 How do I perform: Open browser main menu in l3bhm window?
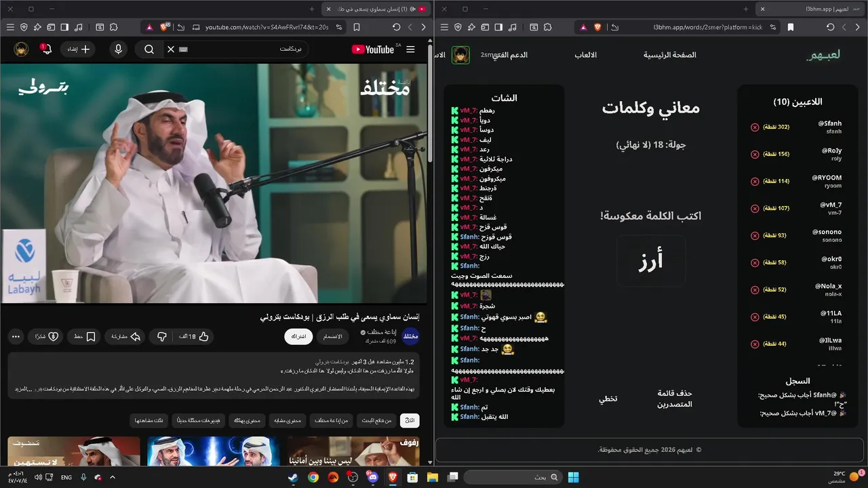[444, 27]
